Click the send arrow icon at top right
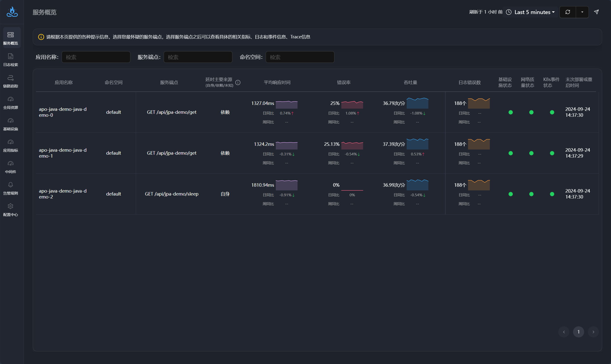Screen dimensions: 611x364 pyautogui.click(x=596, y=12)
